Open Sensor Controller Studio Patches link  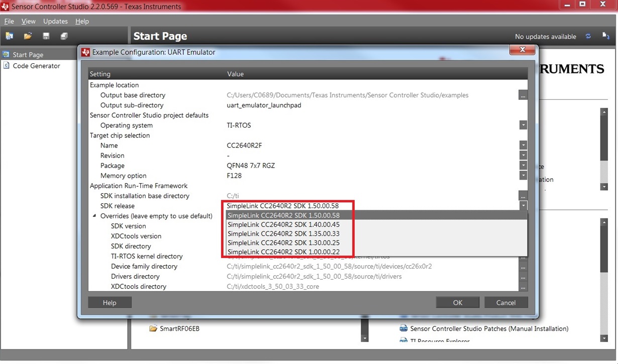[x=489, y=328]
